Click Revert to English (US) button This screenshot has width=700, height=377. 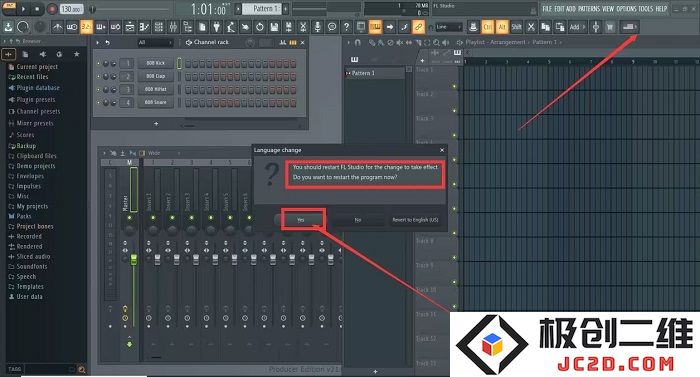[415, 220]
